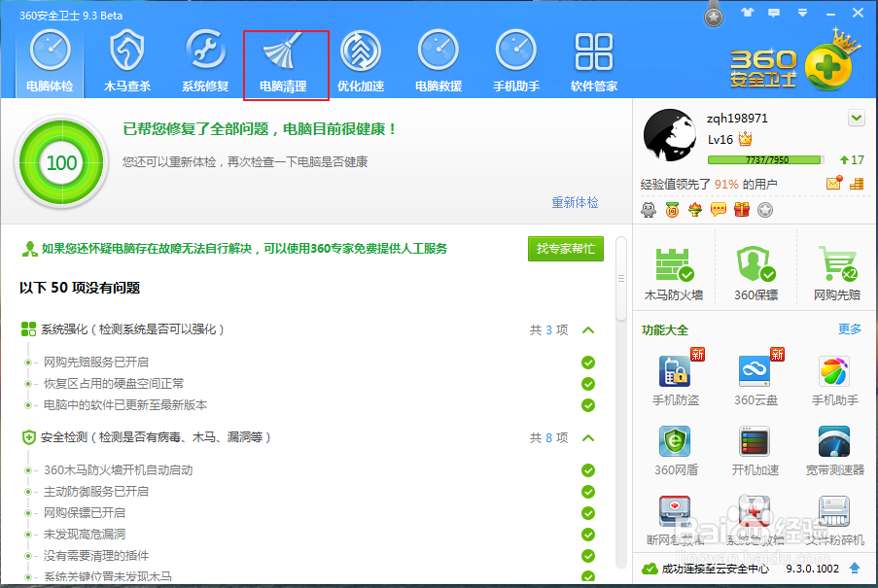The height and width of the screenshot is (588, 878).
Task: Click the gold medal badge icon
Action: [x=672, y=210]
